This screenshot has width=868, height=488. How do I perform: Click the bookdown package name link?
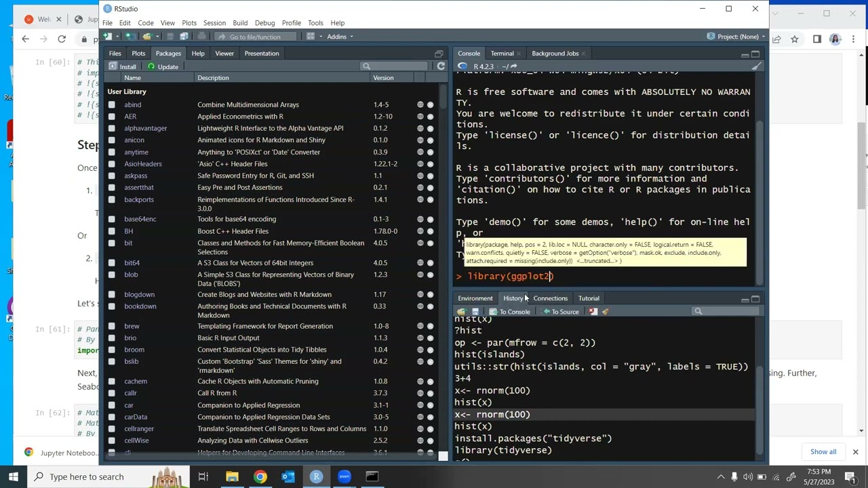(140, 306)
